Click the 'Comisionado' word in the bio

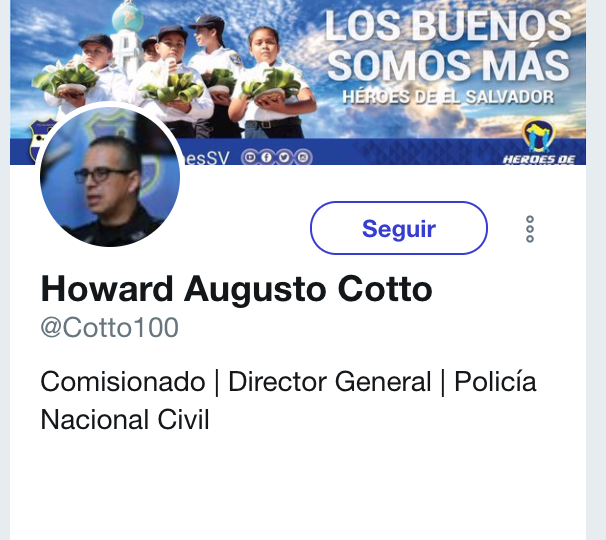point(123,382)
